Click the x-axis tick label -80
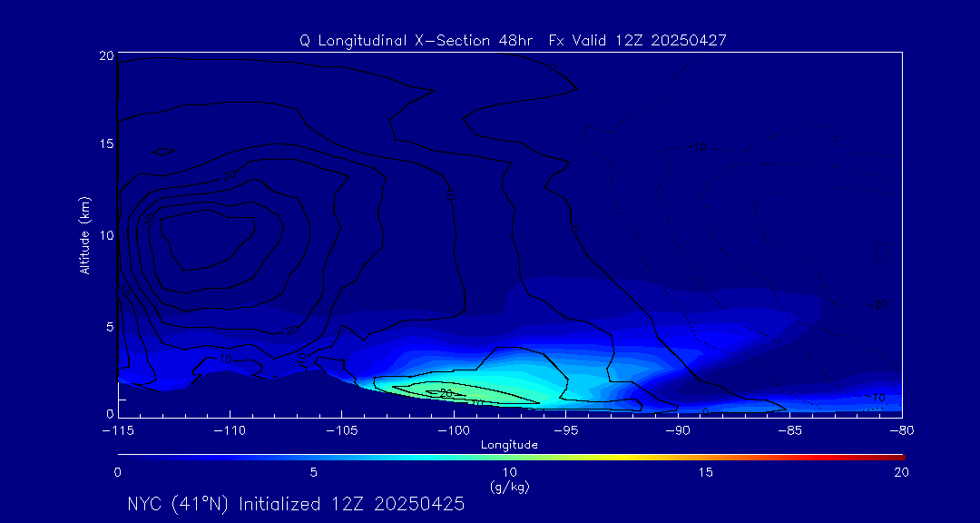This screenshot has height=523, width=980. point(902,431)
